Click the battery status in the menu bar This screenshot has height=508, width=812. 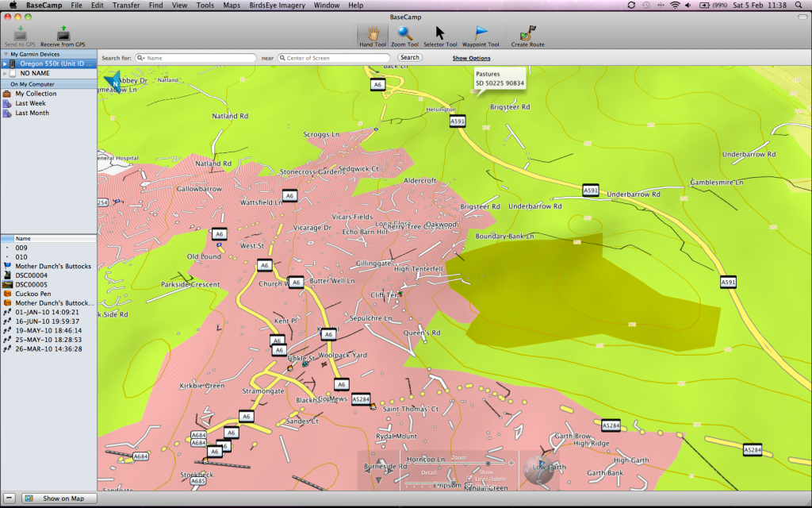tap(713, 6)
